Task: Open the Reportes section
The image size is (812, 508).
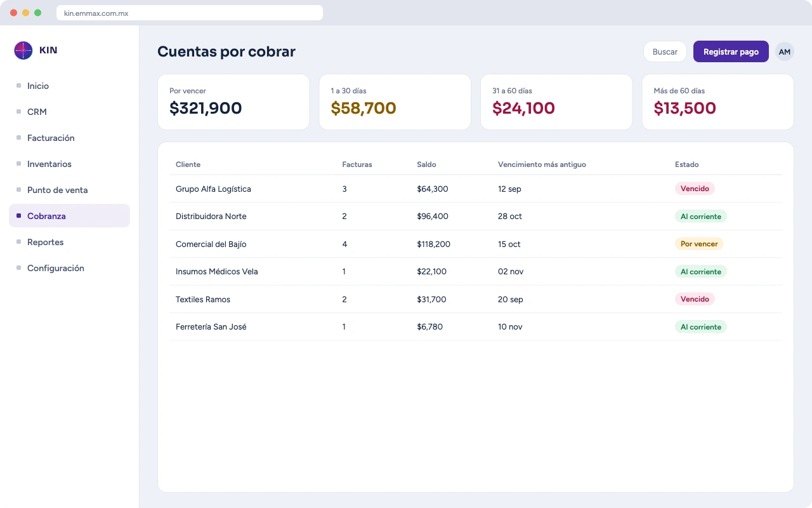Action: [69, 242]
